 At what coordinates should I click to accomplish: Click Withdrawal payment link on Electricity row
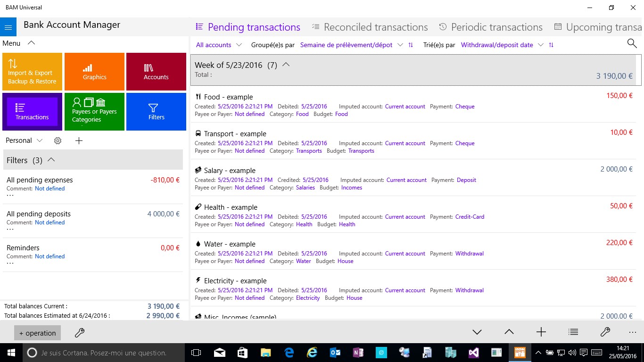(469, 290)
